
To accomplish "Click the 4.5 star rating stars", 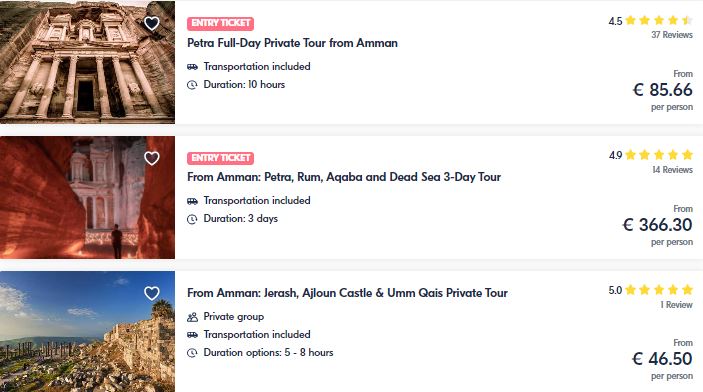I will coord(659,20).
